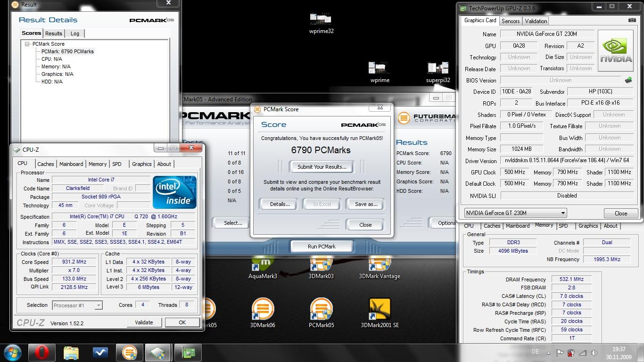
Task: Click the DE language indicator in taskbar
Action: pos(535,352)
